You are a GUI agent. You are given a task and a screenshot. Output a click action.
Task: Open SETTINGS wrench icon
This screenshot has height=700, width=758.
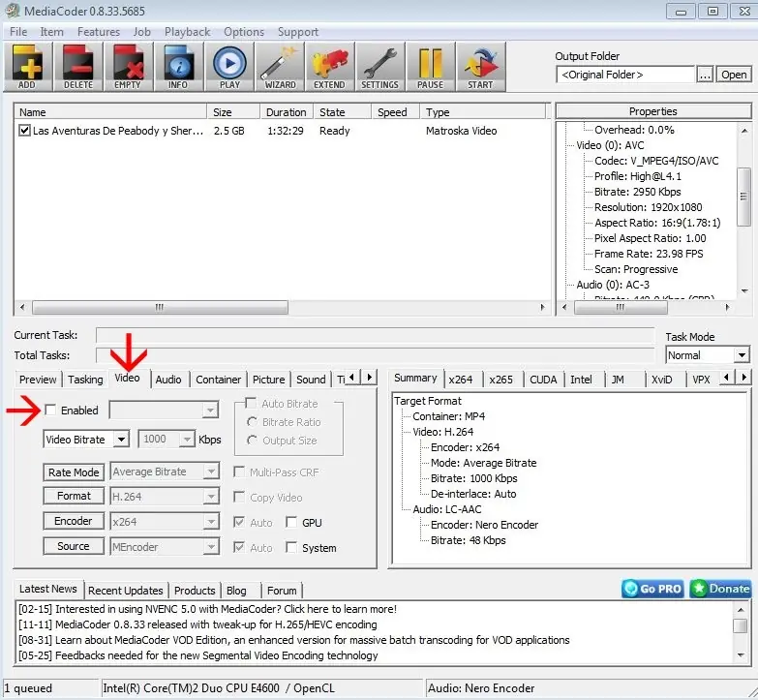coord(379,67)
